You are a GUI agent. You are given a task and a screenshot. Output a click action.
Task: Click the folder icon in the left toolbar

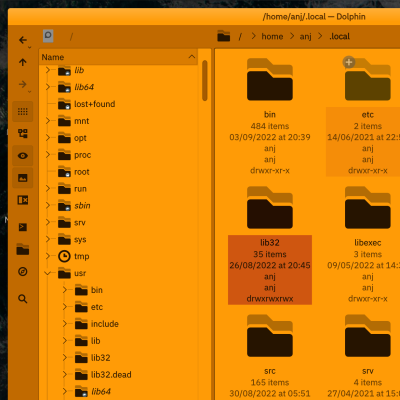[x=23, y=249]
